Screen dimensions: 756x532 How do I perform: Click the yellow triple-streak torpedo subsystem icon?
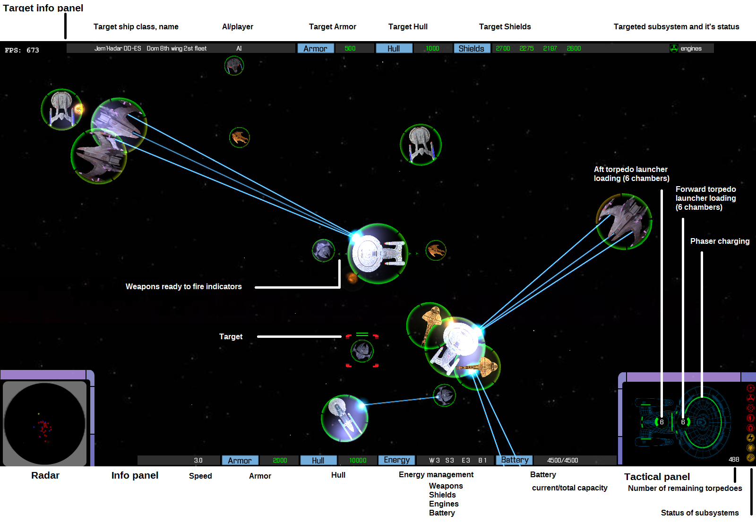click(x=750, y=458)
